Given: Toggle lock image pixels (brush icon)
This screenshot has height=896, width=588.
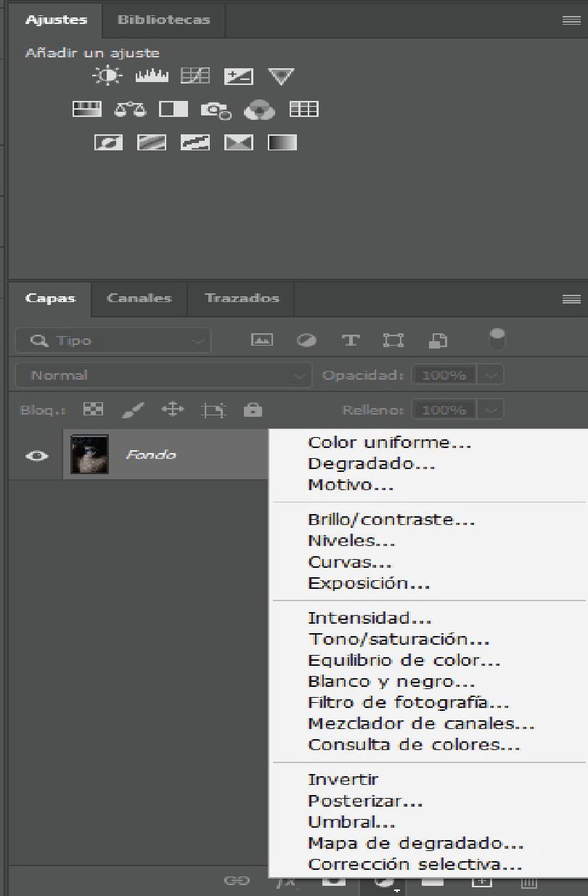Looking at the screenshot, I should pyautogui.click(x=133, y=410).
